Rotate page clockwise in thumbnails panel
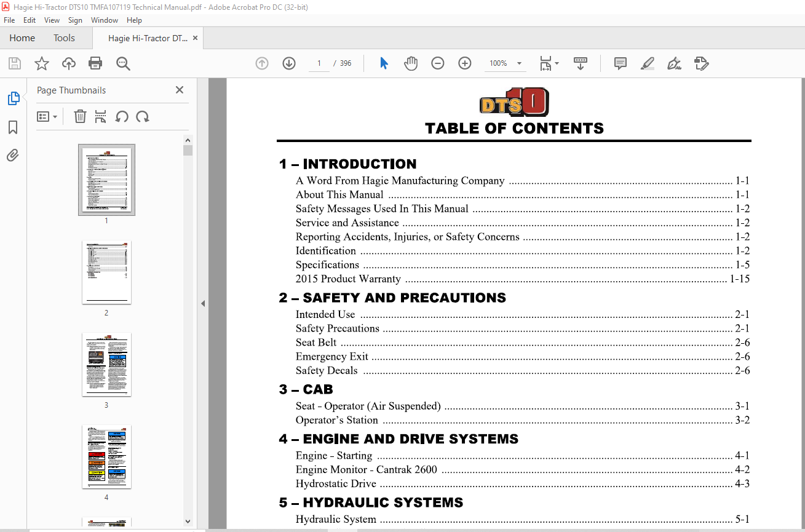This screenshot has height=532, width=805. point(143,116)
